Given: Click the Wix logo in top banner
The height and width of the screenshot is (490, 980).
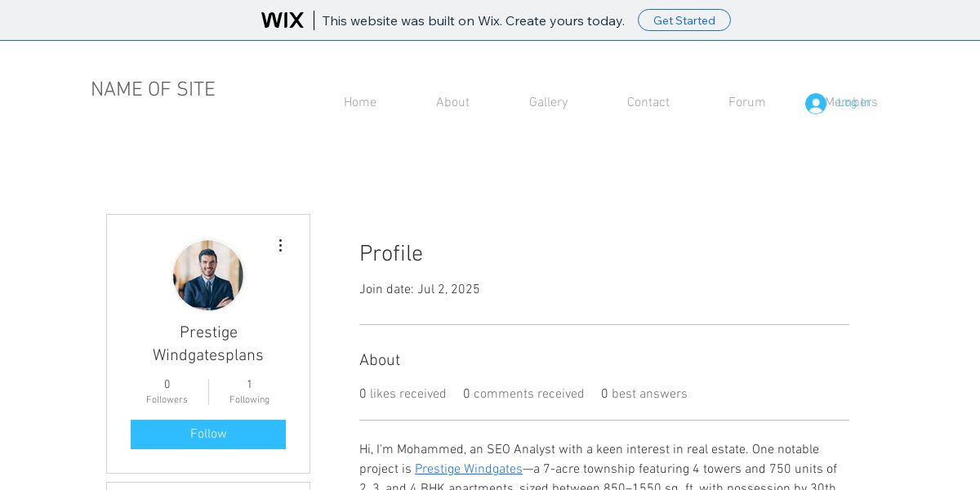Looking at the screenshot, I should point(283,20).
